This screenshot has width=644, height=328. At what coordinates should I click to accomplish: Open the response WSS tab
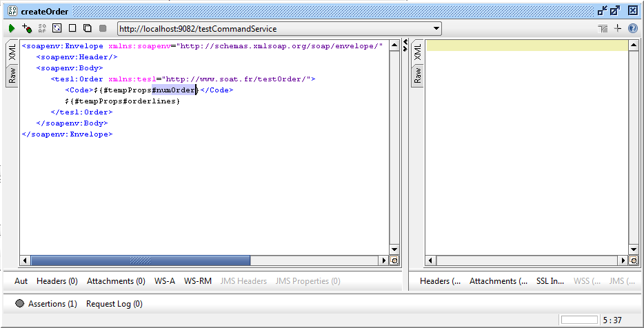[587, 281]
